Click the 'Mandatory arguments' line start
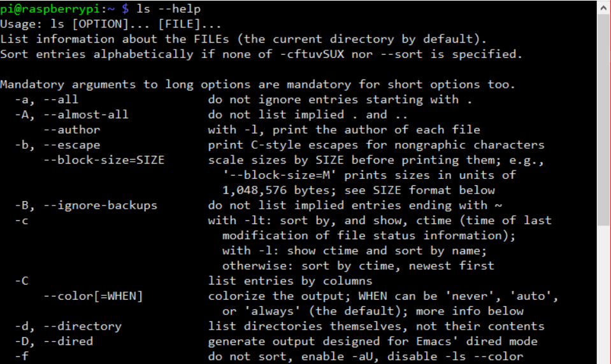The height and width of the screenshot is (364, 611). (x=68, y=85)
